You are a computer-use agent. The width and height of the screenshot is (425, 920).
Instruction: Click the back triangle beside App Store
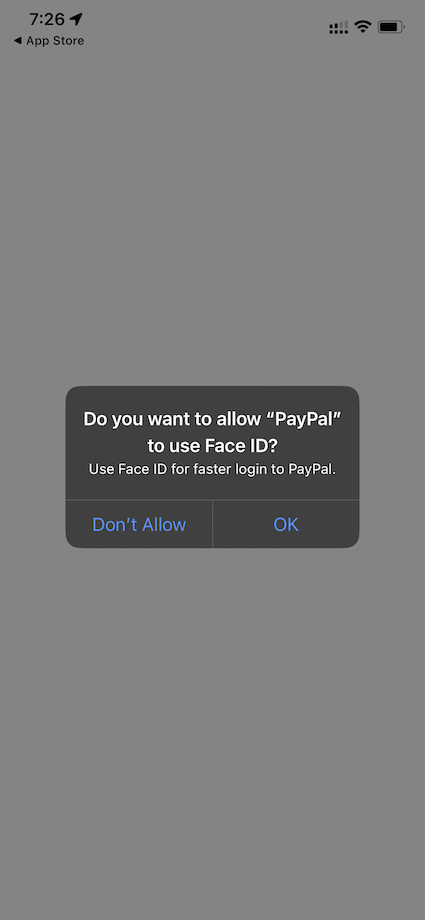pos(17,40)
